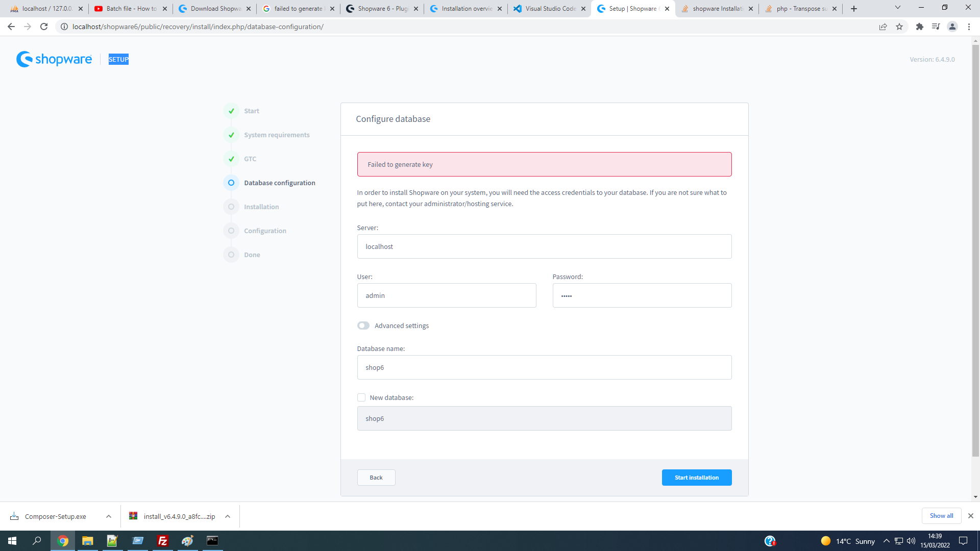This screenshot has height=551, width=980.
Task: Click Show all downloads
Action: click(x=941, y=516)
